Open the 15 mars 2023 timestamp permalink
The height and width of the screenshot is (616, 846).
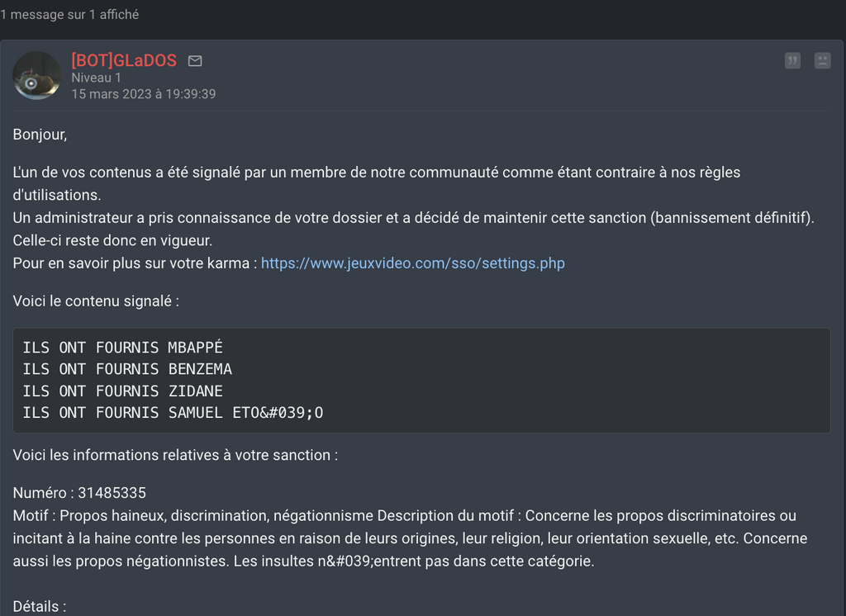[x=144, y=94]
